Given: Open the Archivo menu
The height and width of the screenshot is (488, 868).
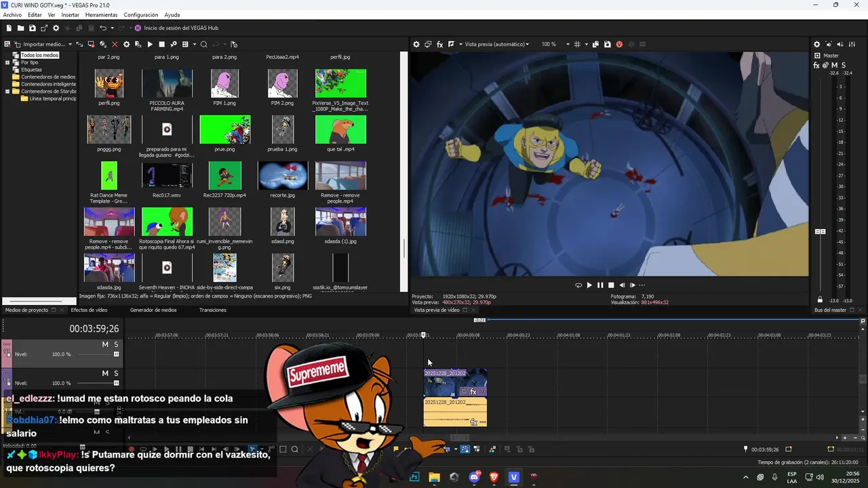Looking at the screenshot, I should coord(12,14).
